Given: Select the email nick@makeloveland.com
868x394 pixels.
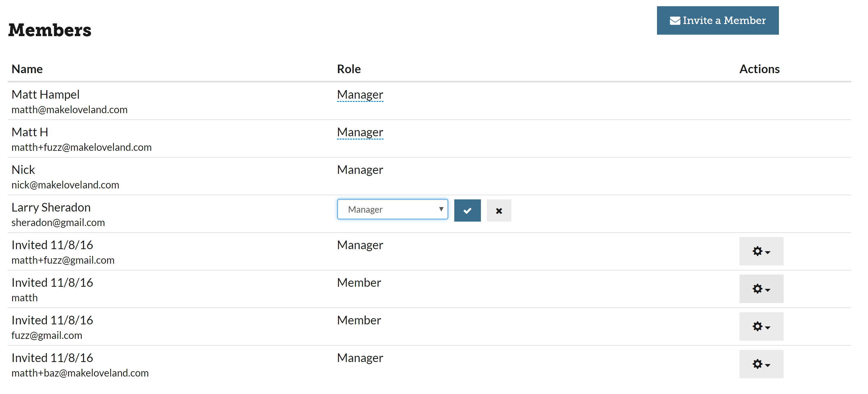Looking at the screenshot, I should pos(65,185).
